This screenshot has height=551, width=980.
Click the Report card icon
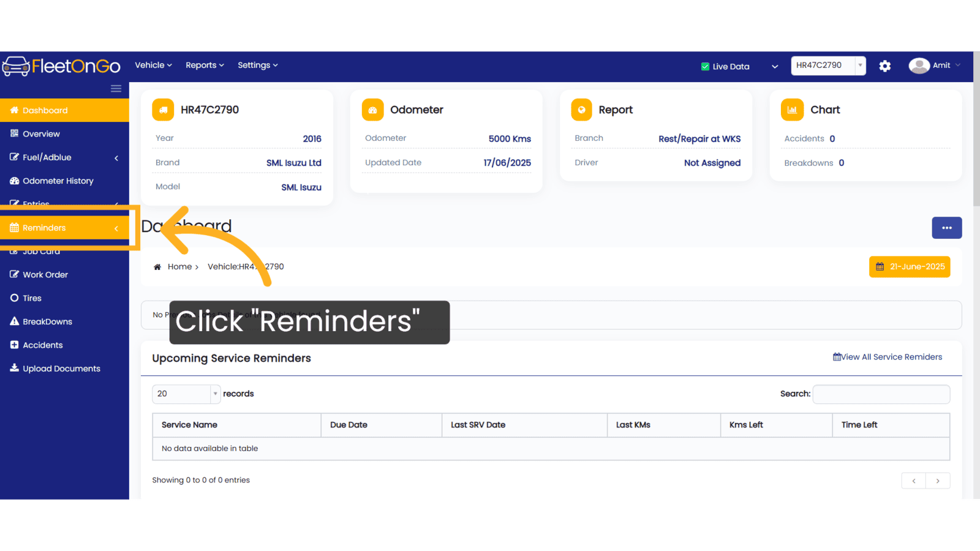click(581, 110)
